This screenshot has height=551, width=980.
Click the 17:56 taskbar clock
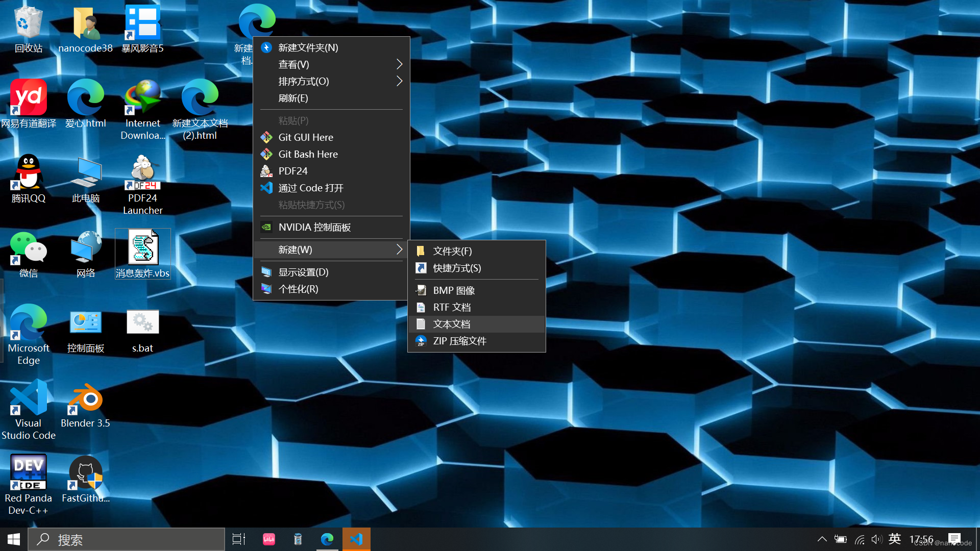pyautogui.click(x=921, y=539)
